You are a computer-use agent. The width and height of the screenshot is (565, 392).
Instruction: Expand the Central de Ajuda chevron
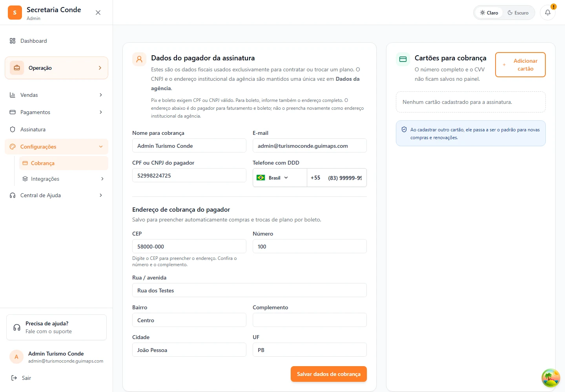[x=101, y=195]
